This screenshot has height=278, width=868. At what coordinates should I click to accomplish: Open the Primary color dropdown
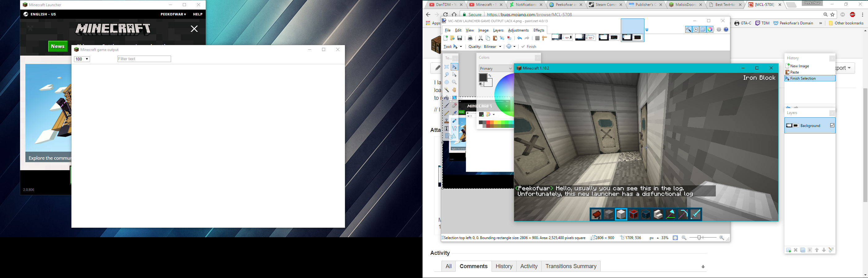tap(495, 68)
